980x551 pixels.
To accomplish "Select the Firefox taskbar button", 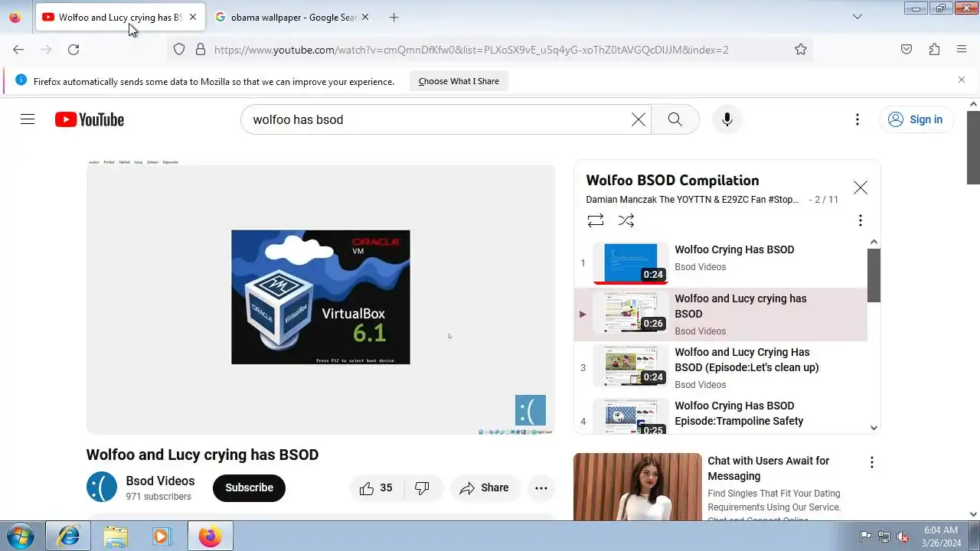I will pos(210,536).
